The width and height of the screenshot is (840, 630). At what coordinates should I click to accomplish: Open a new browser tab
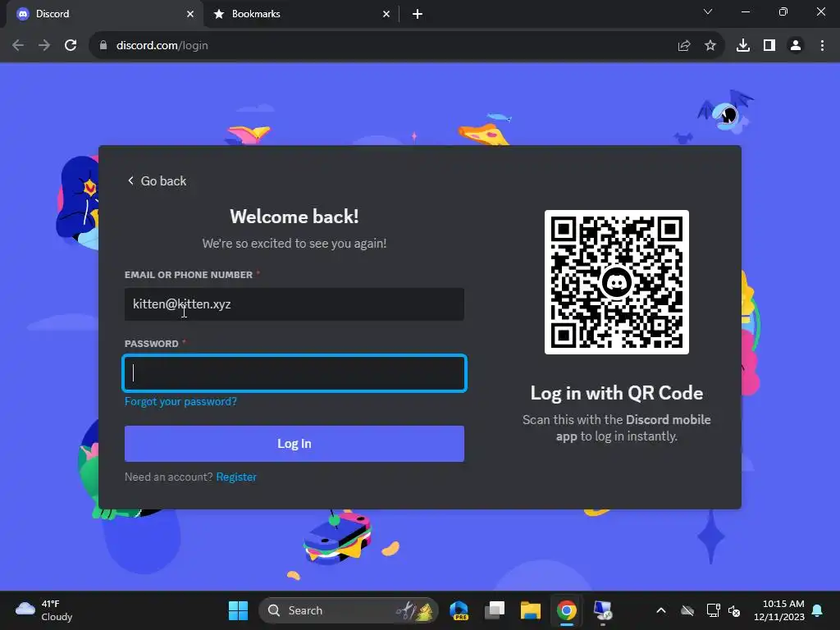[418, 14]
